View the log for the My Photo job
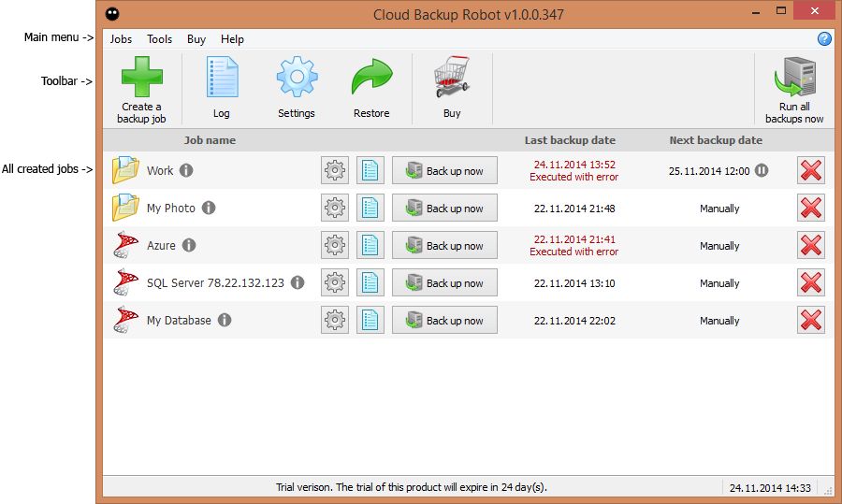This screenshot has width=842, height=504. [x=370, y=209]
